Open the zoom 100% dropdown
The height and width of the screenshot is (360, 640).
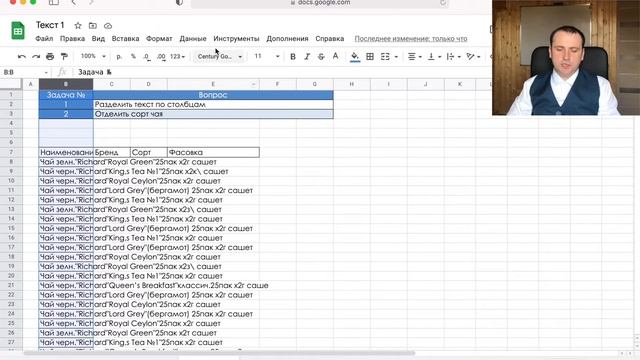pos(93,56)
